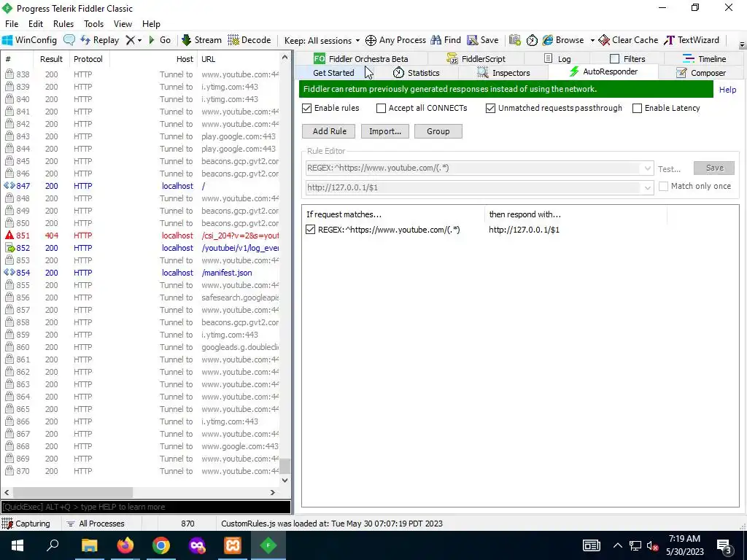Toggle Unmatched requests passthrough checkbox

tap(491, 108)
